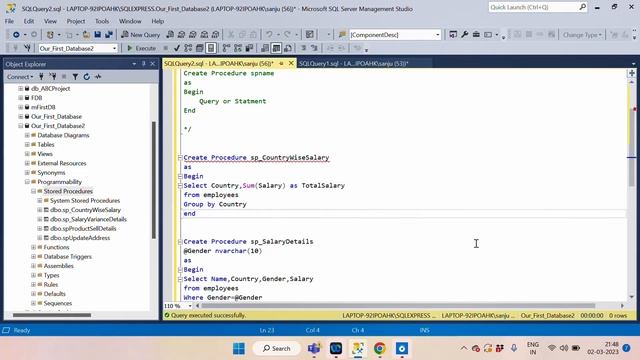Switch output to Results to Grid

pyautogui.click(x=276, y=48)
